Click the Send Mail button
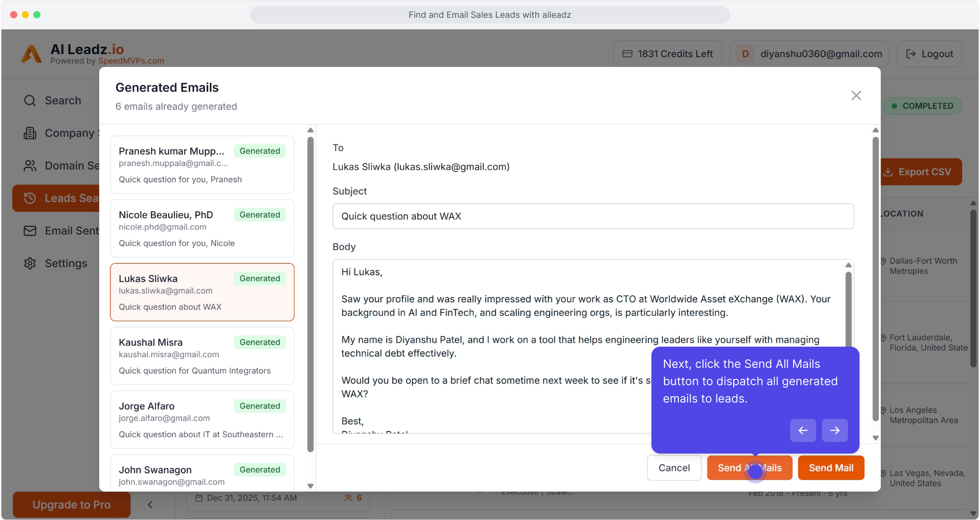 [x=831, y=468]
